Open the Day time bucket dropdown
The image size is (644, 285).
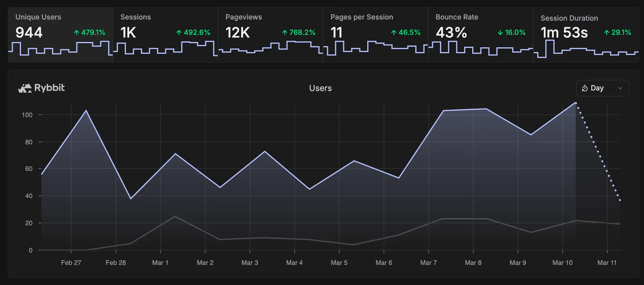click(x=602, y=88)
